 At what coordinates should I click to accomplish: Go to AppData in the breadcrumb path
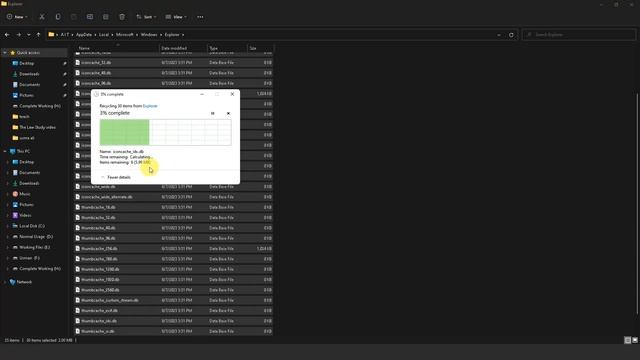point(84,35)
